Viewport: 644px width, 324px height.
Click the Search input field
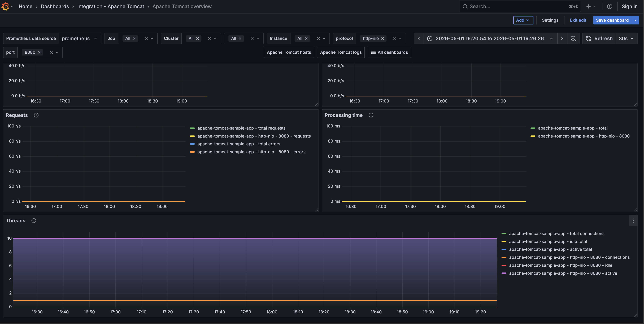coord(520,7)
